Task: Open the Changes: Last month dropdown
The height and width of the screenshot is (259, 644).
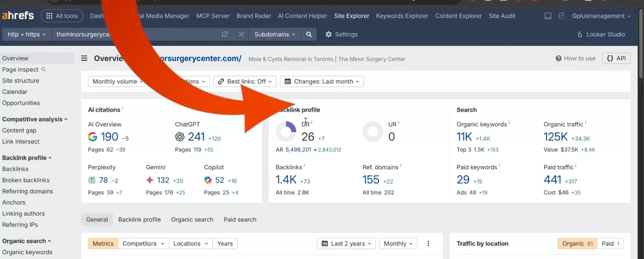Action: point(322,81)
